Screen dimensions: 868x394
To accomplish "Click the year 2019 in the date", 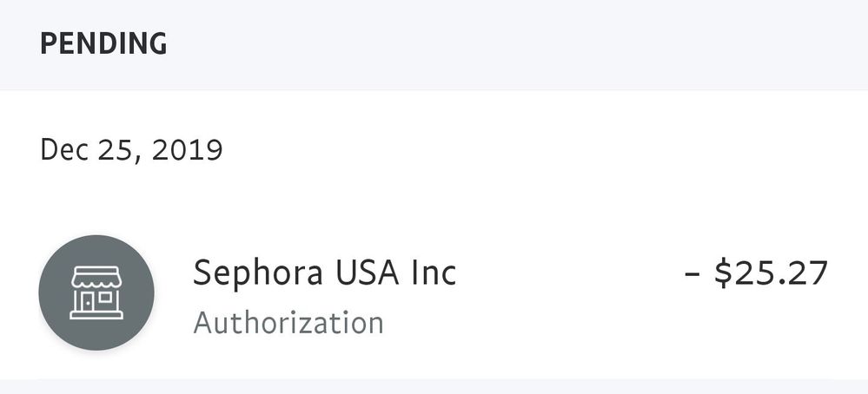I will click(x=187, y=150).
